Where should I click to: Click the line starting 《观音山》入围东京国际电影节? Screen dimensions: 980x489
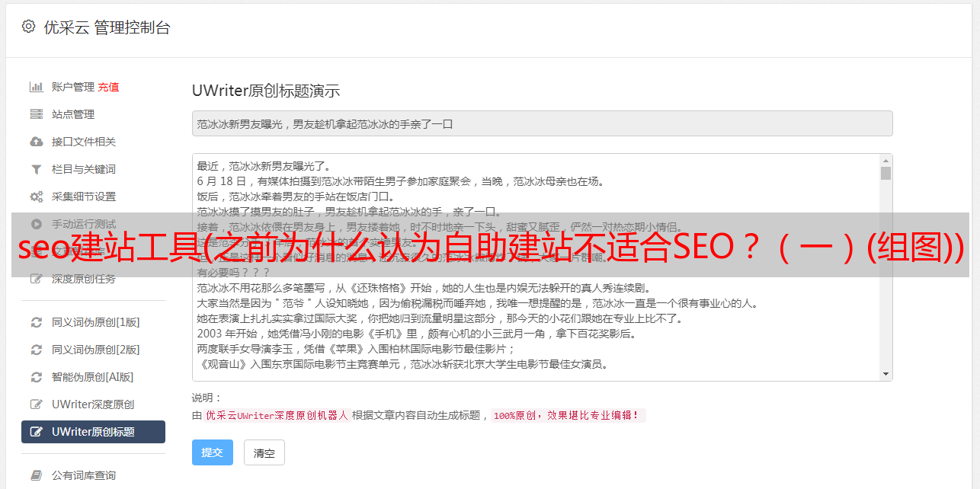(402, 364)
